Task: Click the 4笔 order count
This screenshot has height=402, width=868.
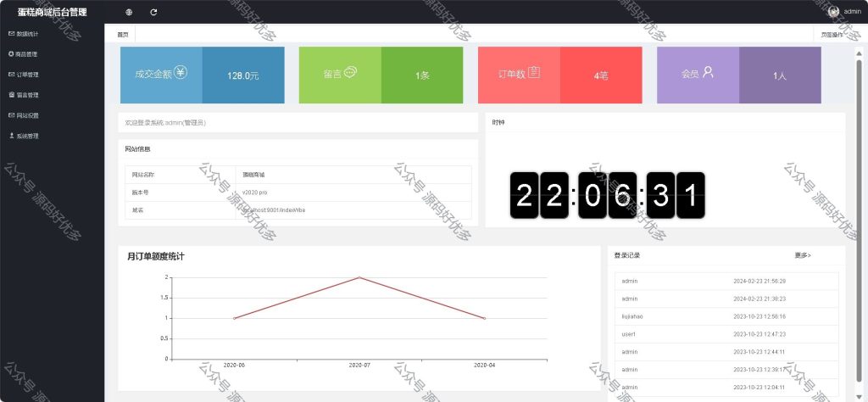Action: coord(601,75)
